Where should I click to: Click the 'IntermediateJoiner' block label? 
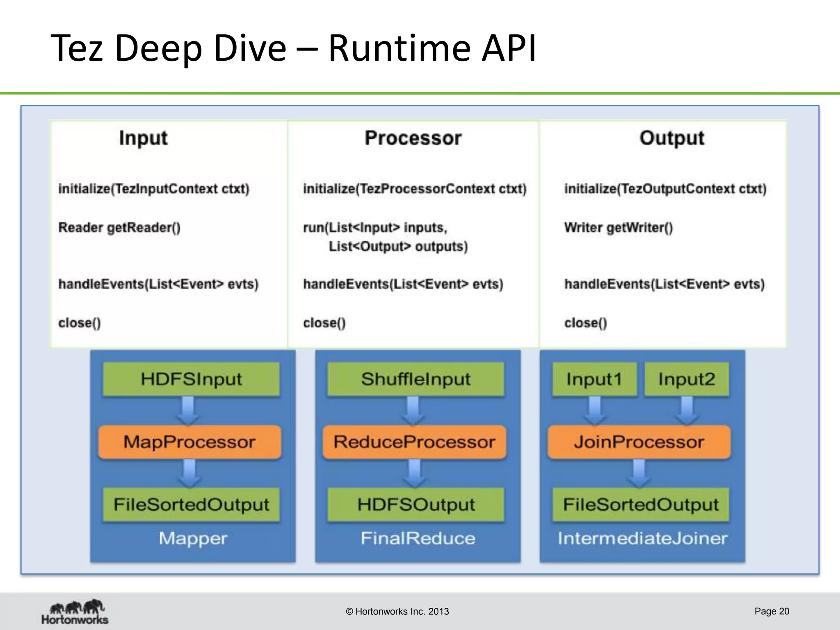pos(642,539)
